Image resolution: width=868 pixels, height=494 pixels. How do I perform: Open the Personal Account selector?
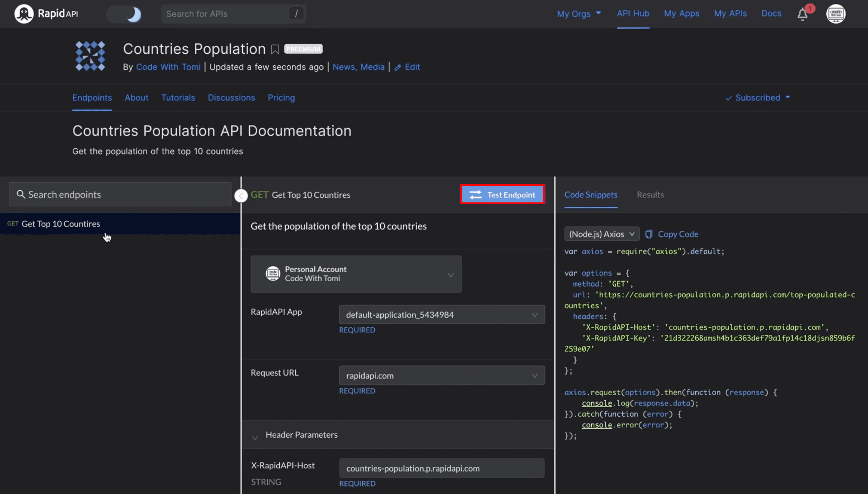(356, 274)
